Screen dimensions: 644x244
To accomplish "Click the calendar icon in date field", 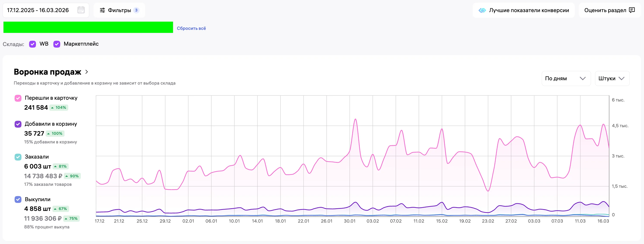I will [81, 10].
